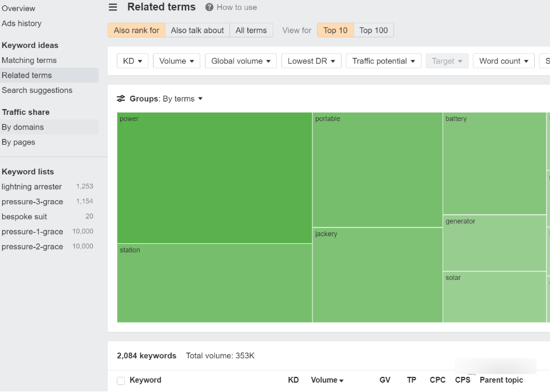Open the Traffic potential dropdown
The height and width of the screenshot is (392, 550).
coord(383,61)
